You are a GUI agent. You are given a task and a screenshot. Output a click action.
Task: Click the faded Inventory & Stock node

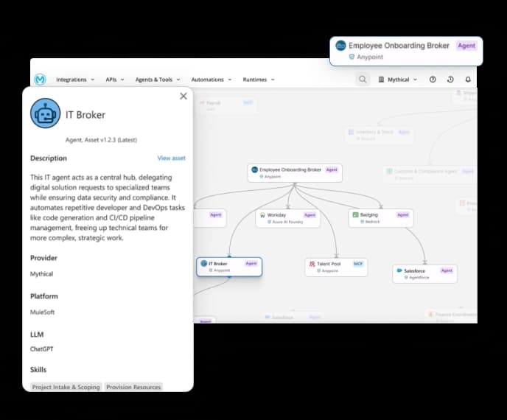[x=380, y=135]
